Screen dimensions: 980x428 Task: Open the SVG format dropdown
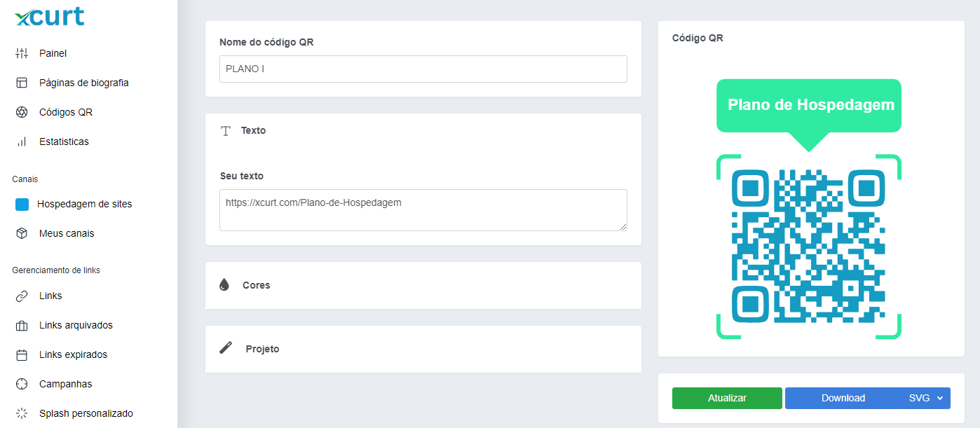click(926, 398)
